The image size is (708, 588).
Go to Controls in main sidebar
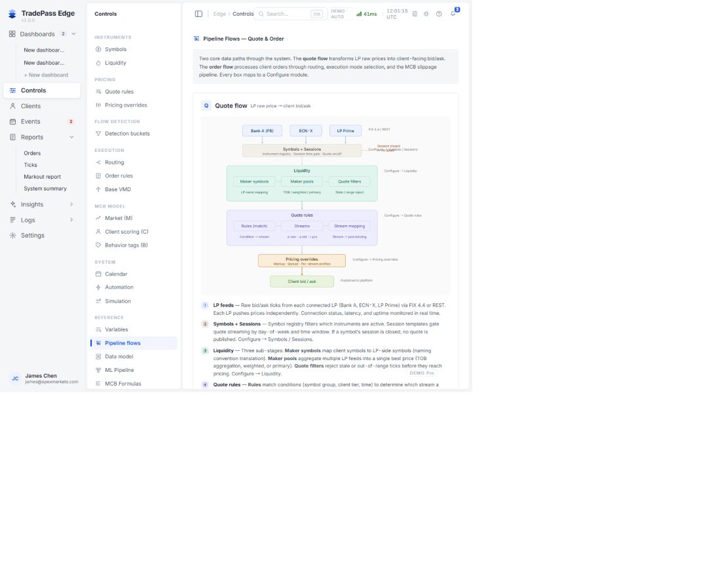42,90
